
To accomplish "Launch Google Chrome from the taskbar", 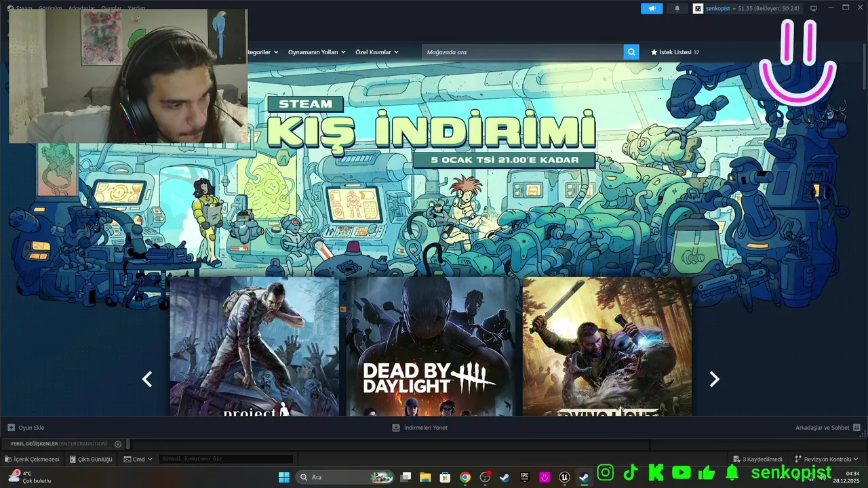I will 465,477.
